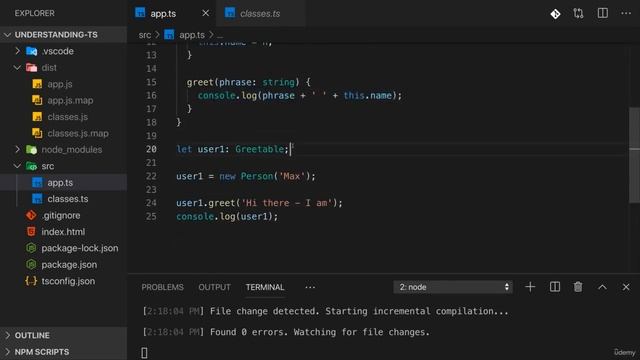Open the .gitignore file
Viewport: 640px width, 360px height.
coord(61,215)
